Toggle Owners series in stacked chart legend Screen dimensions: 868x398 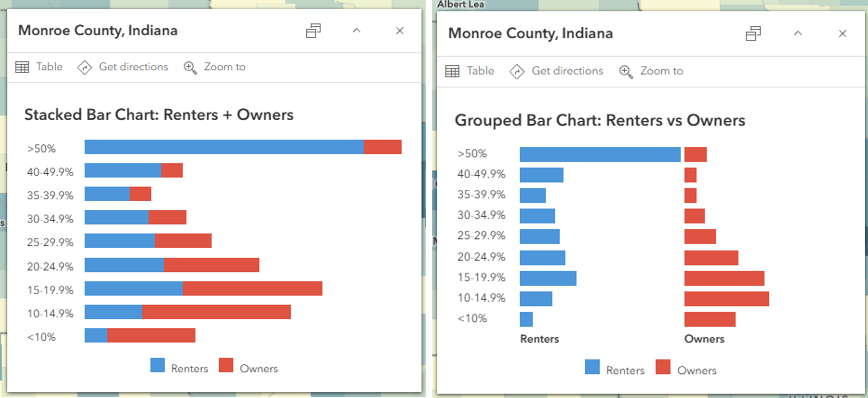pyautogui.click(x=226, y=365)
